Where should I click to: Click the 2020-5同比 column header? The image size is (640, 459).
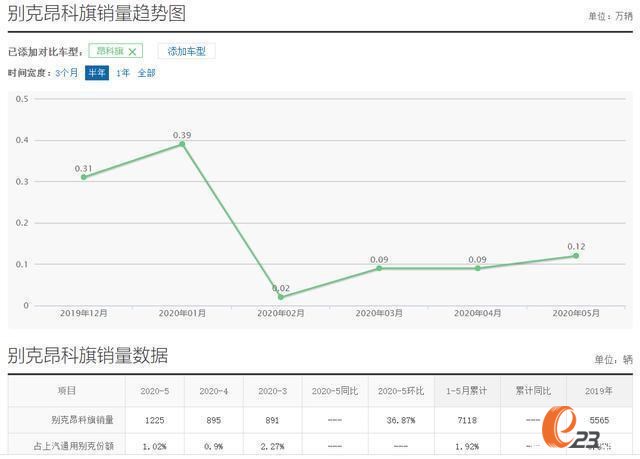pyautogui.click(x=335, y=391)
